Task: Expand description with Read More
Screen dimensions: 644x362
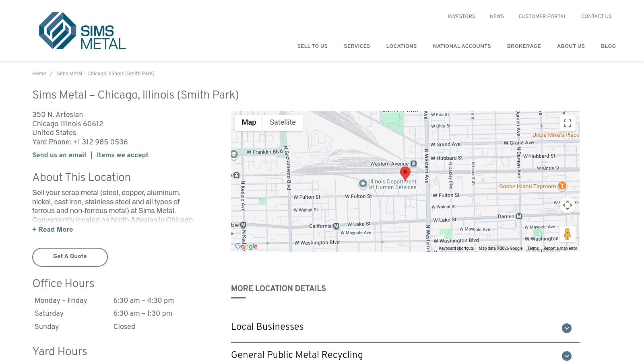Action: coord(53,230)
